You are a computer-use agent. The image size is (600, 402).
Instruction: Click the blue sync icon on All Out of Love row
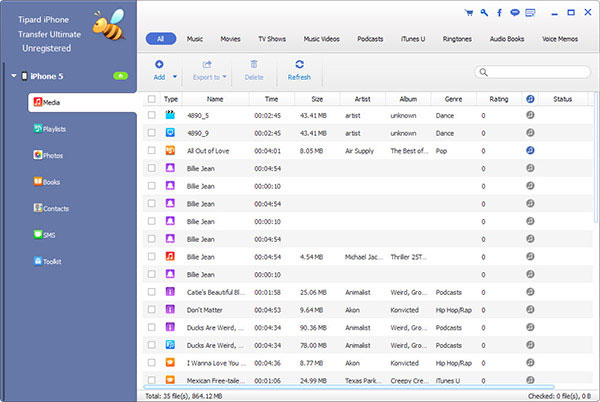(x=530, y=150)
